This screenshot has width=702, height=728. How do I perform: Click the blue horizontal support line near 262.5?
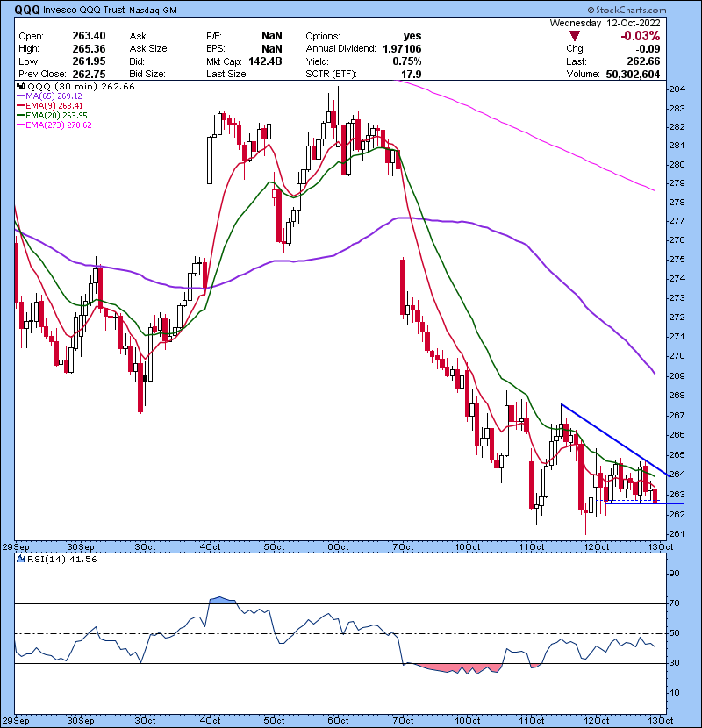[x=645, y=503]
